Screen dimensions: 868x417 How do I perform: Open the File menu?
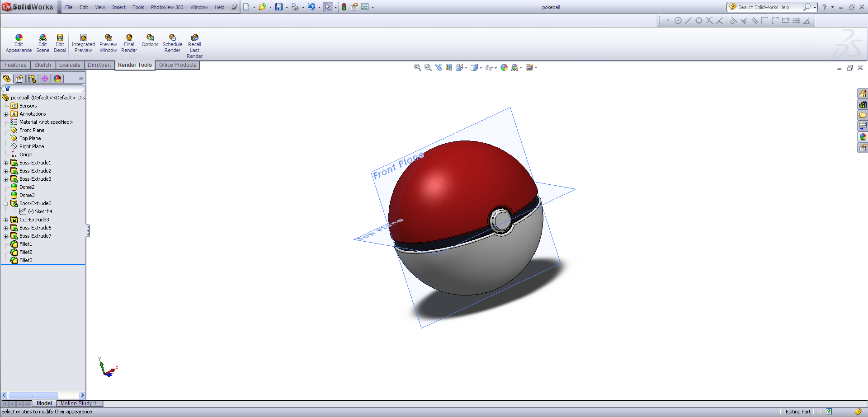click(69, 7)
